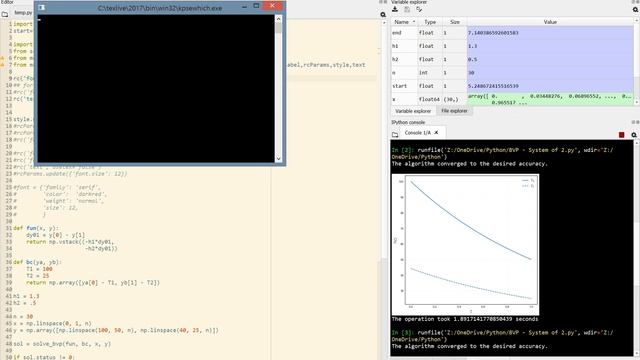Viewport: 640px width, 360px height.
Task: Switch to the Variable explorer tab
Action: (x=413, y=111)
